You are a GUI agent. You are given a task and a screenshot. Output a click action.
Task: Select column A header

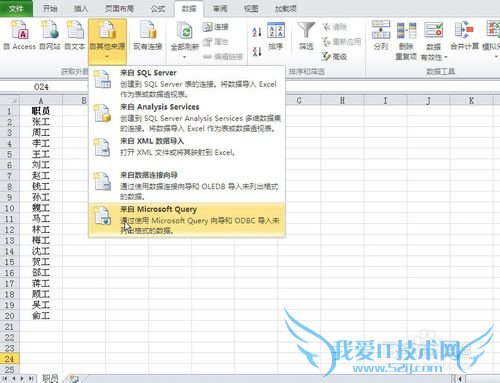point(41,100)
